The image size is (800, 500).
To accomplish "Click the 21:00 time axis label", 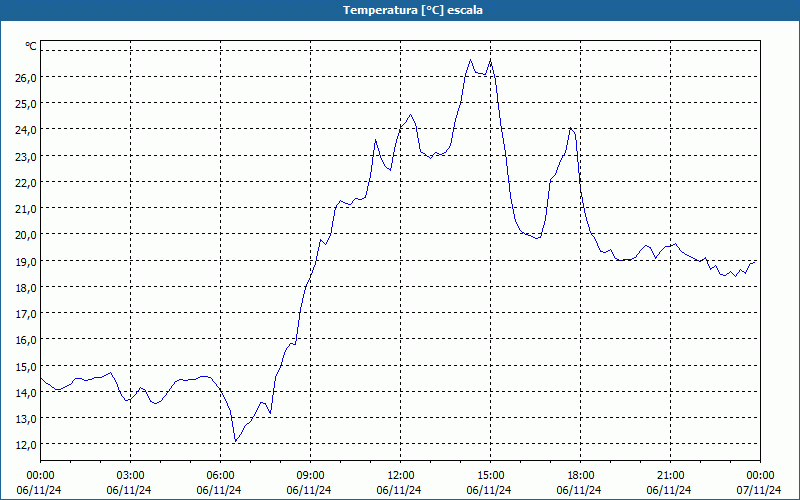I will click(670, 476).
